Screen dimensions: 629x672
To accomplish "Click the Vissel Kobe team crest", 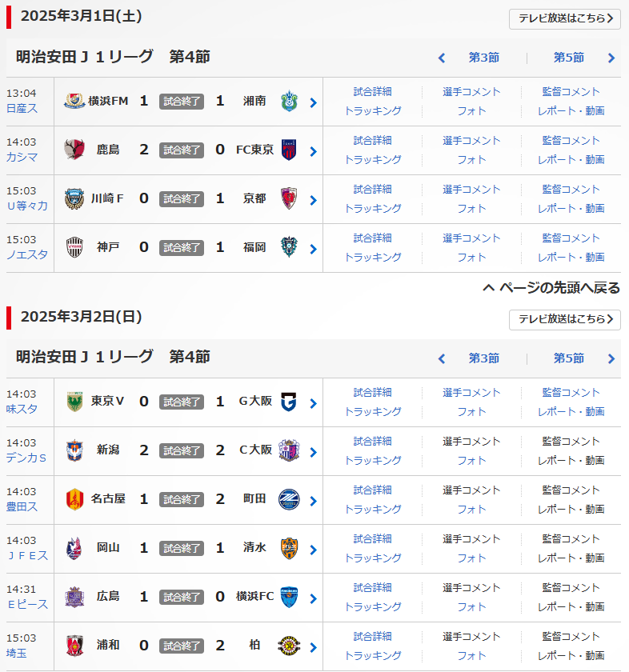I will click(x=74, y=247).
